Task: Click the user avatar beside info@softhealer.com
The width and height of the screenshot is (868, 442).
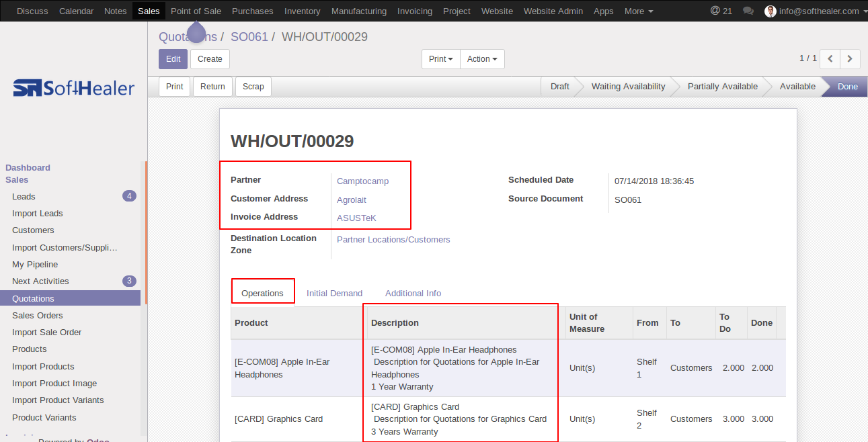Action: pyautogui.click(x=771, y=11)
